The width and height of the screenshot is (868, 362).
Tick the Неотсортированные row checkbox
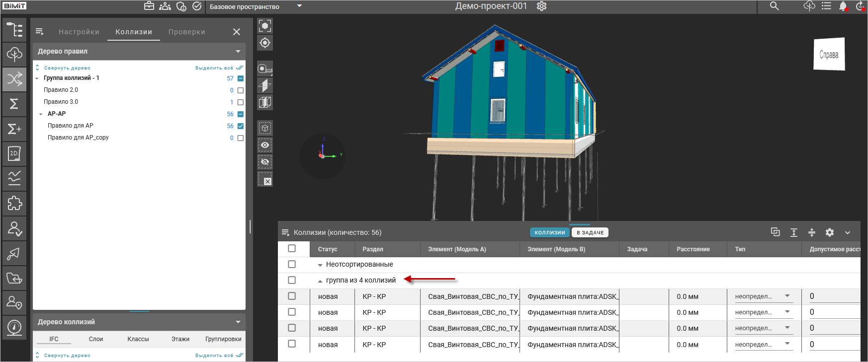(x=292, y=264)
